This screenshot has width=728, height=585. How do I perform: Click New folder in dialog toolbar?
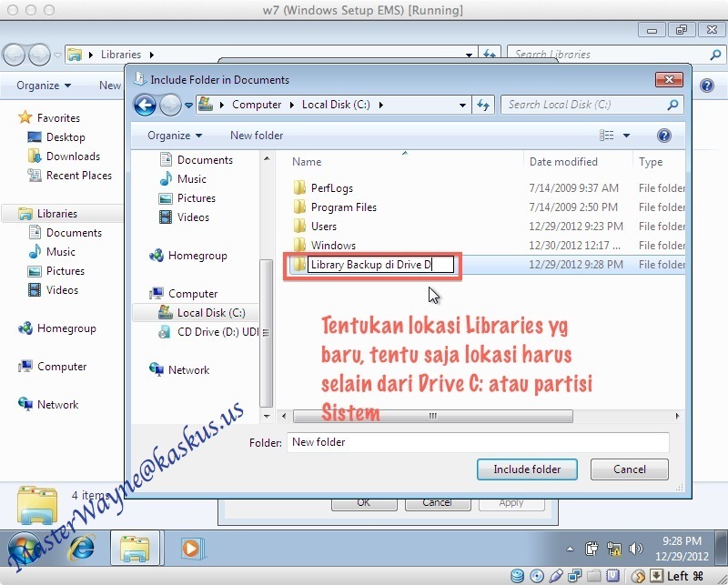257,136
